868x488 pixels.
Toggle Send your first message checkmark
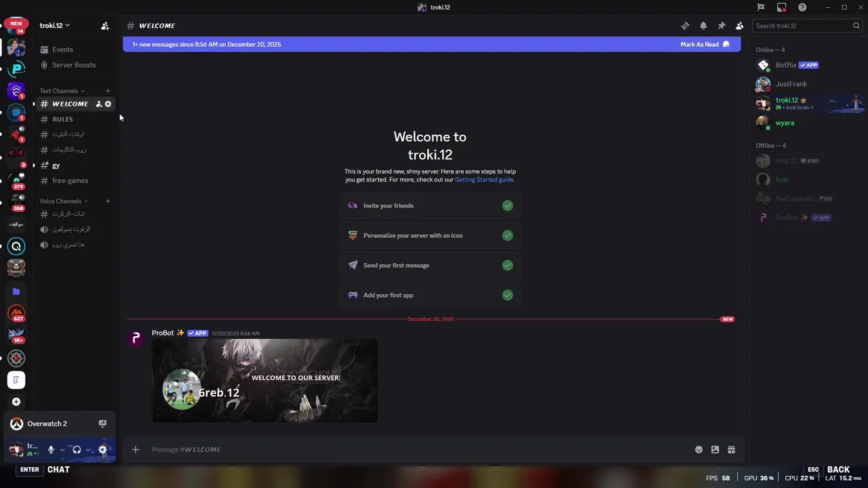point(507,265)
